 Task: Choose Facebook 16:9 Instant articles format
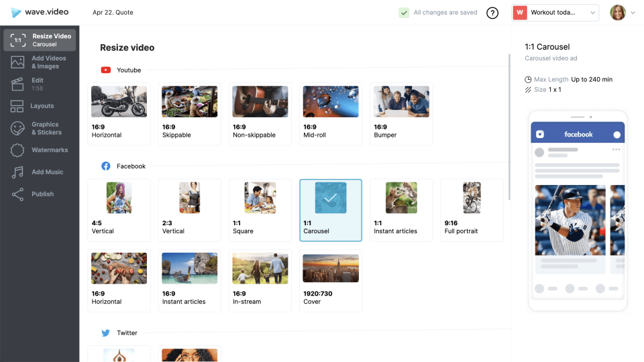tap(190, 281)
